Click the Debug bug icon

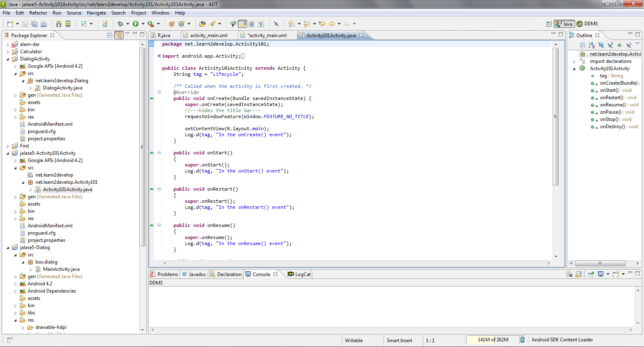tap(120, 24)
